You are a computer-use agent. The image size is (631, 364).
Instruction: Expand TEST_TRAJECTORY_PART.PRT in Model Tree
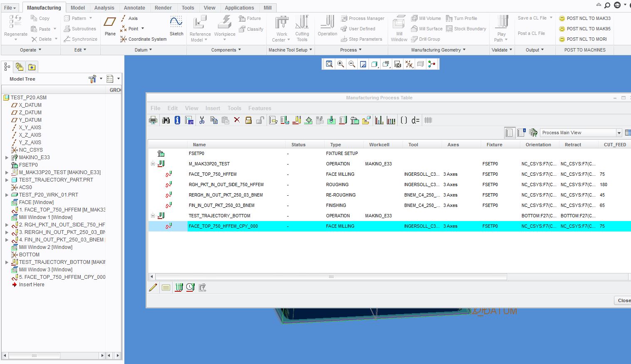[7, 180]
